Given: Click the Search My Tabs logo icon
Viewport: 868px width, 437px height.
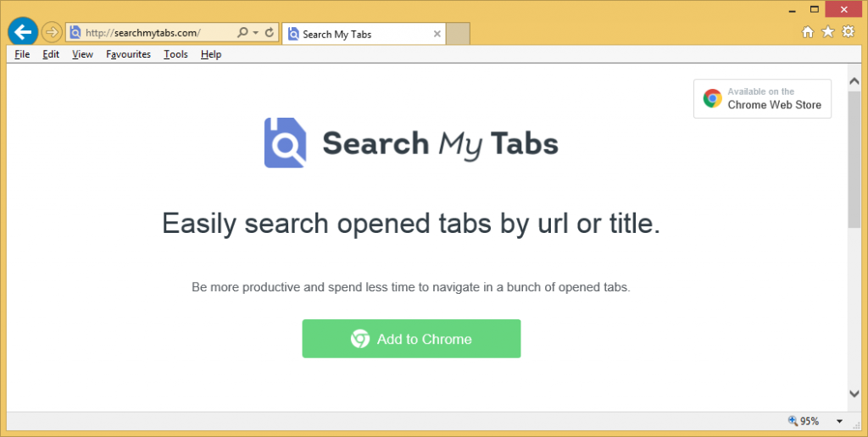Looking at the screenshot, I should [285, 143].
